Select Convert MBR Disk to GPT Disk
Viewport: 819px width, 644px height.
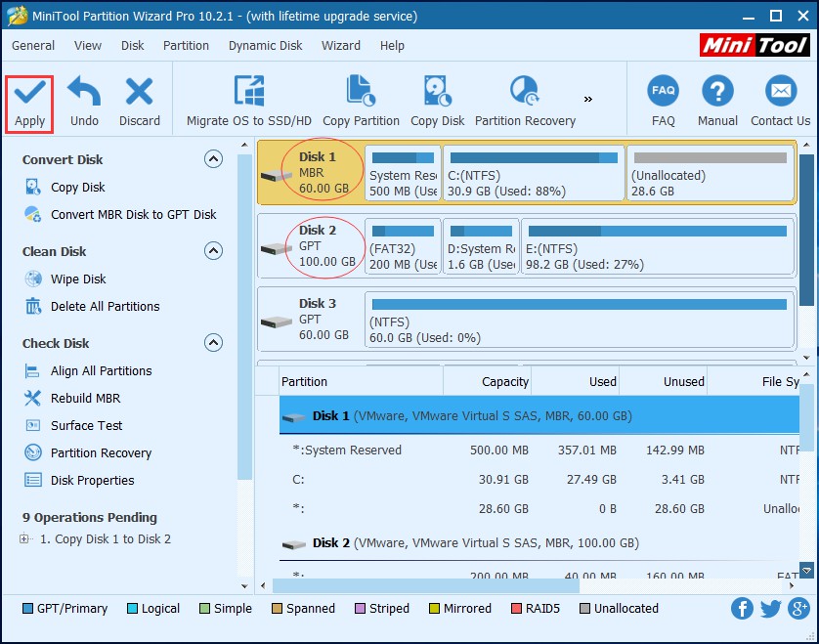pos(120,215)
